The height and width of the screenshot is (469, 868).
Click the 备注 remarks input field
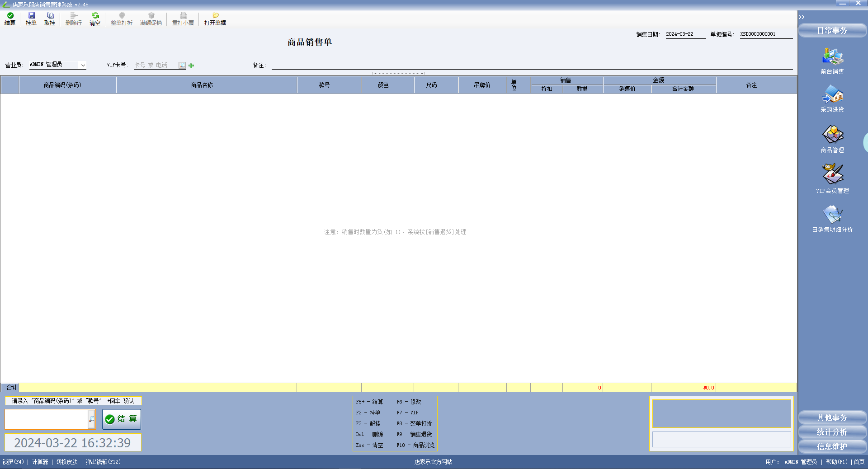pos(532,65)
